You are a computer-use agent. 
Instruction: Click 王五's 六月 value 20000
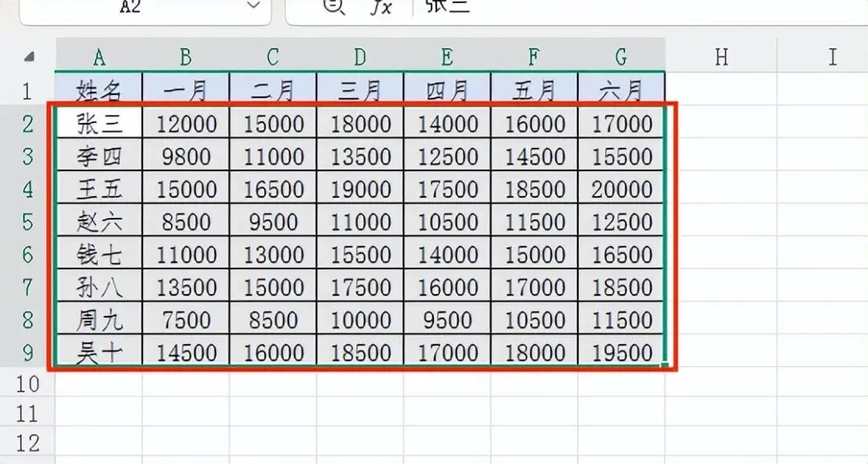click(x=621, y=188)
